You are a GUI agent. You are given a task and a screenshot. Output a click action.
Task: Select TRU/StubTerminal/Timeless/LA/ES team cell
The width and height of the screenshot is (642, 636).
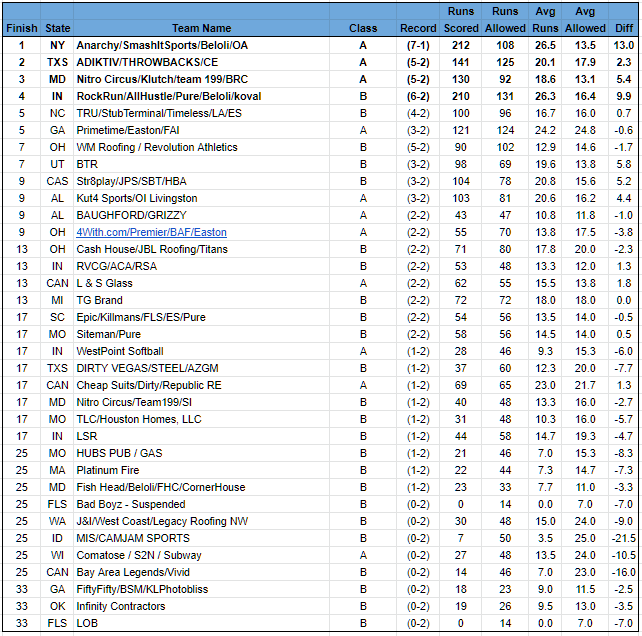(201, 113)
